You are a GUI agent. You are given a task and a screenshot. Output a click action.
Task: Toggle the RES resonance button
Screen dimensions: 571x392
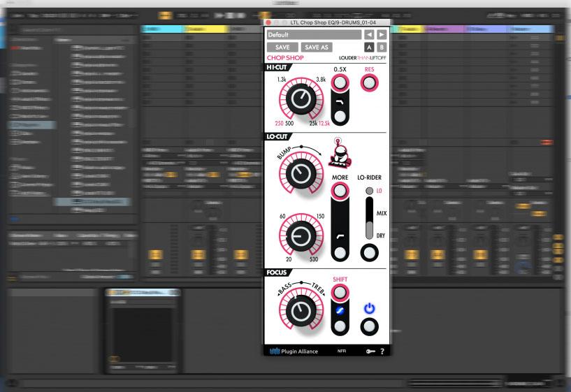[368, 83]
